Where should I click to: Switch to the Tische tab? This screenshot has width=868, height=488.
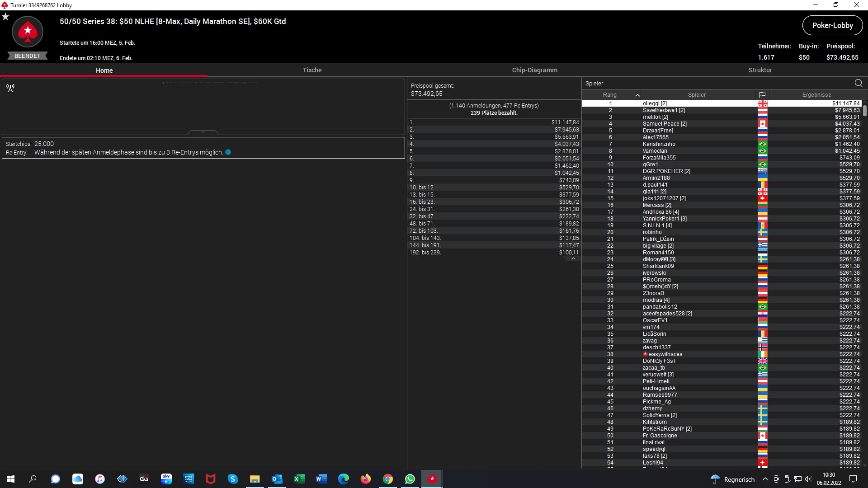312,70
